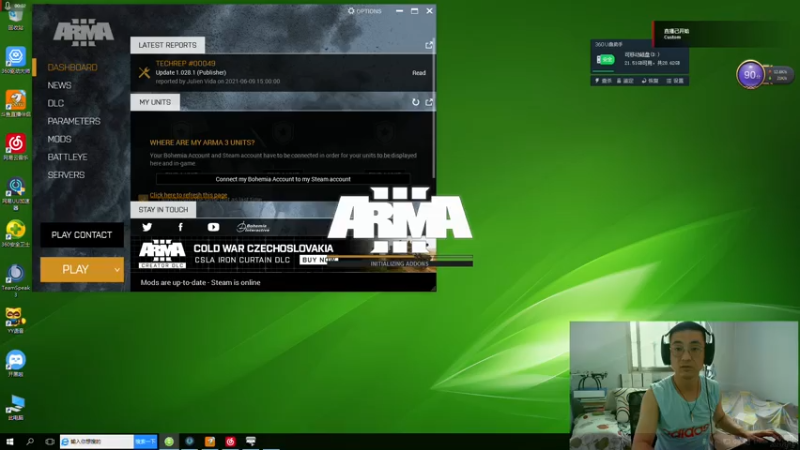The width and height of the screenshot is (800, 450).
Task: Click the mods status bar text
Action: (200, 282)
